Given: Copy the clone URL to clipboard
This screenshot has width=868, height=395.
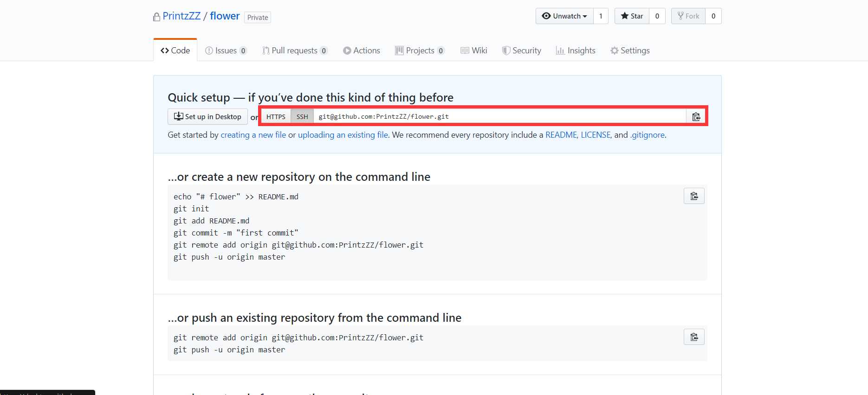Looking at the screenshot, I should pos(696,116).
